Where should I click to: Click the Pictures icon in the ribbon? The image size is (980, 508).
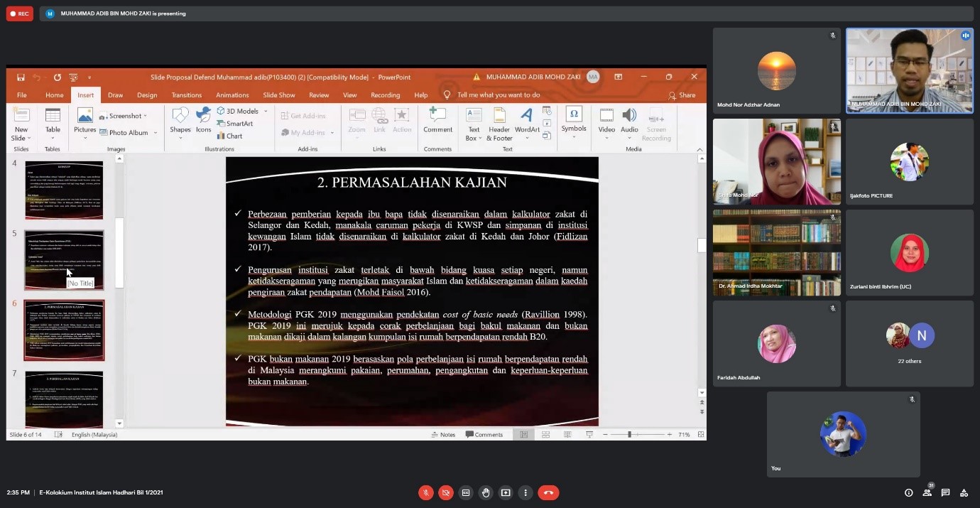pyautogui.click(x=85, y=119)
